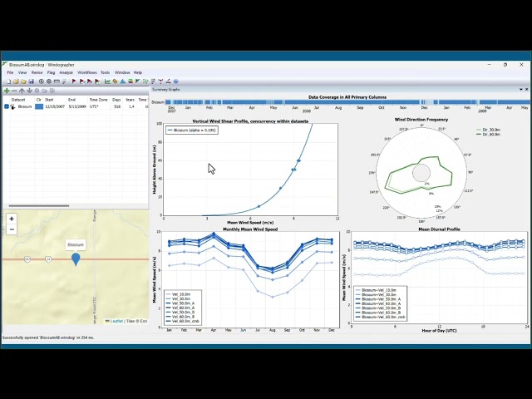Add a dataset with the green plus icon

click(x=7, y=91)
